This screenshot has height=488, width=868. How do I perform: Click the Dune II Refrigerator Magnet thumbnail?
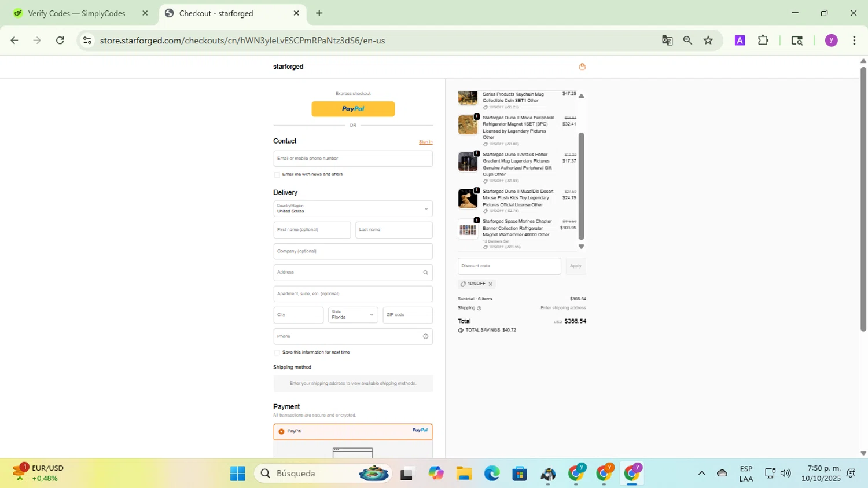pyautogui.click(x=468, y=125)
